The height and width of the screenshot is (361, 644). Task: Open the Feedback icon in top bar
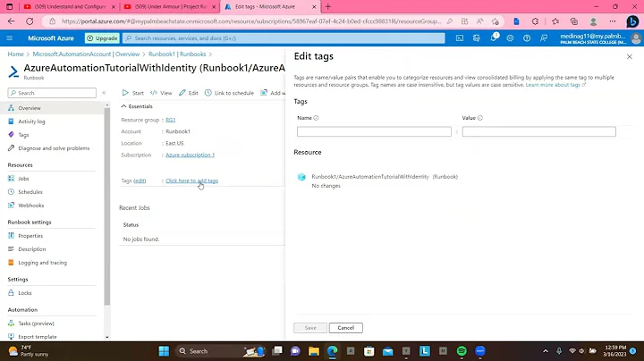[x=544, y=38]
